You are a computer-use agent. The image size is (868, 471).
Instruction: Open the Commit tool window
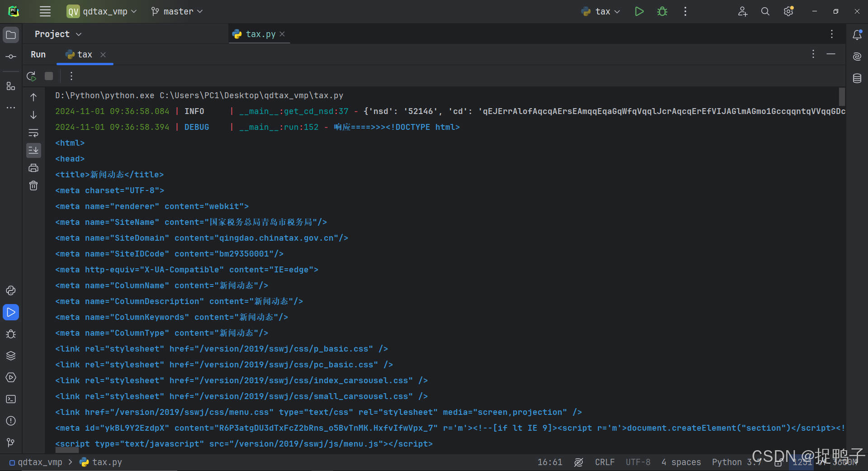pyautogui.click(x=11, y=57)
